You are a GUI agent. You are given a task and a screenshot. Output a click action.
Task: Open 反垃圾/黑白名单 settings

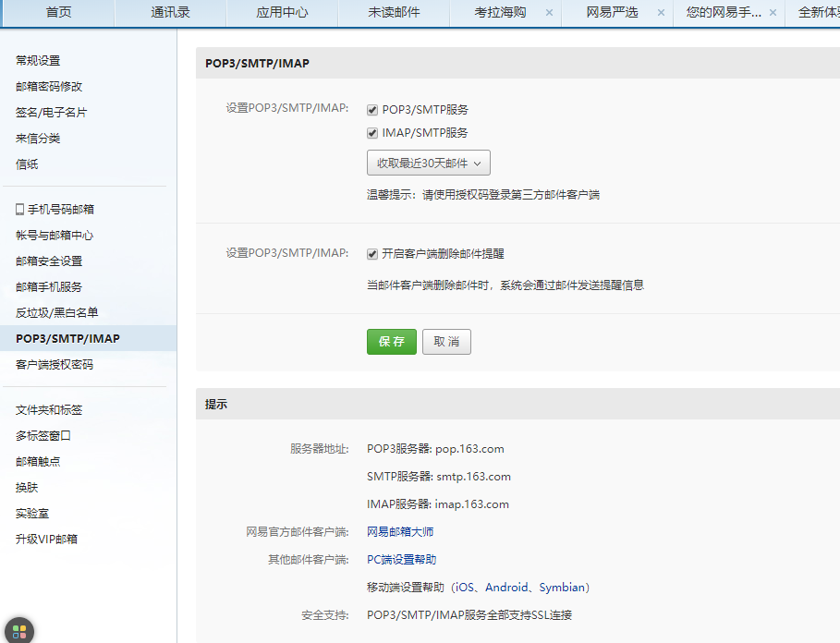coord(56,312)
